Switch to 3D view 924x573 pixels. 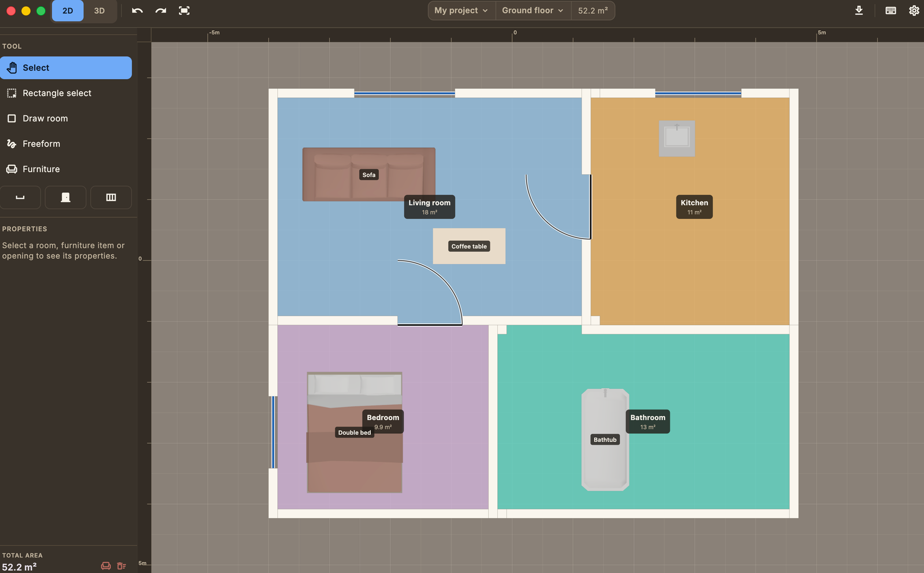[99, 11]
